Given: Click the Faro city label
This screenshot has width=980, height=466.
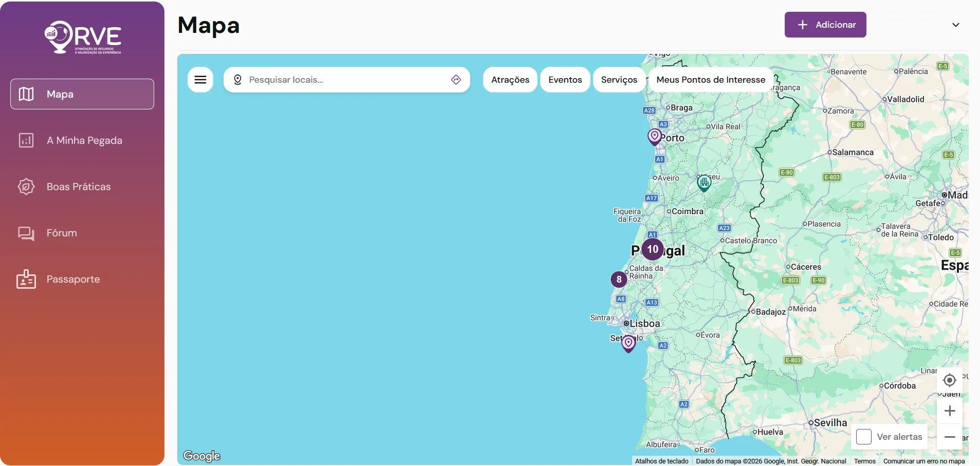Looking at the screenshot, I should pyautogui.click(x=707, y=450).
